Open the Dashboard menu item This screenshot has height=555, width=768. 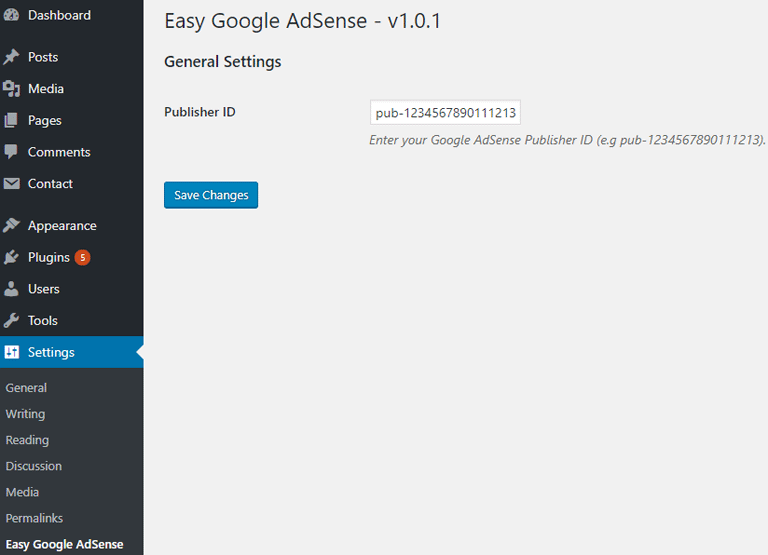pos(59,15)
